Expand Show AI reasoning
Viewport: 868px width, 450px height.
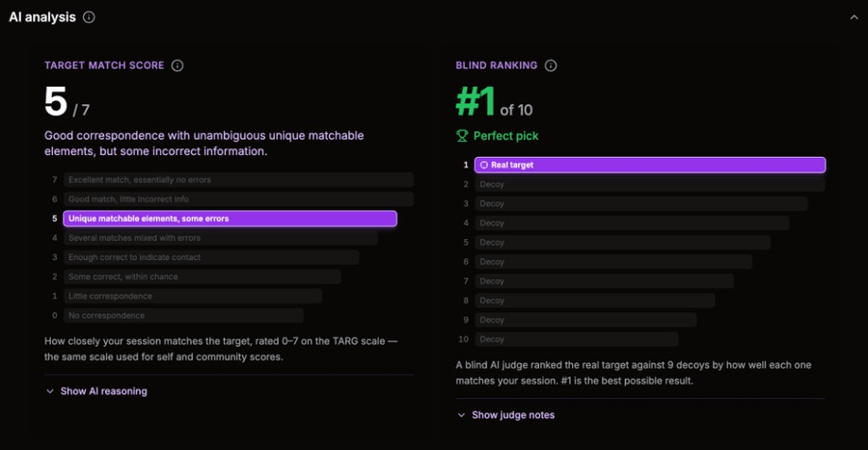[96, 391]
